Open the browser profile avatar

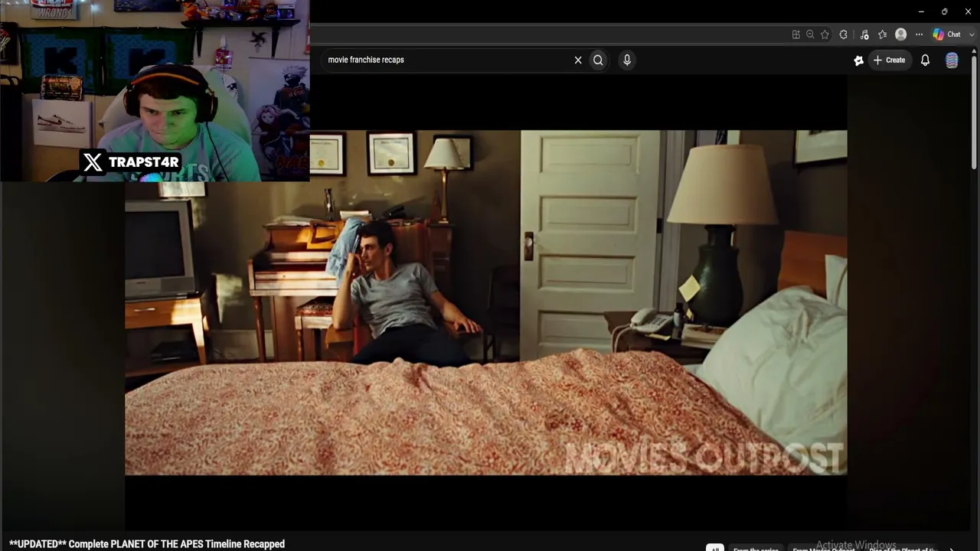pyautogui.click(x=901, y=34)
